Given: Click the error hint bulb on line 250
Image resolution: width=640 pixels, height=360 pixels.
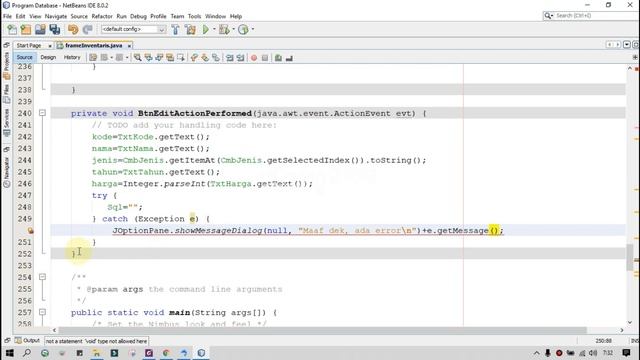Looking at the screenshot, I should pos(30,231).
